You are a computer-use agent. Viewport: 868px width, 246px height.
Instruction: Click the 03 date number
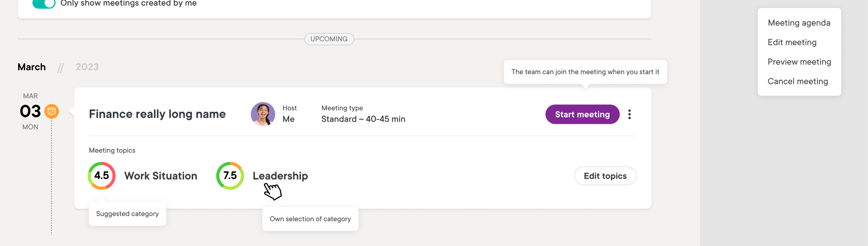30,111
